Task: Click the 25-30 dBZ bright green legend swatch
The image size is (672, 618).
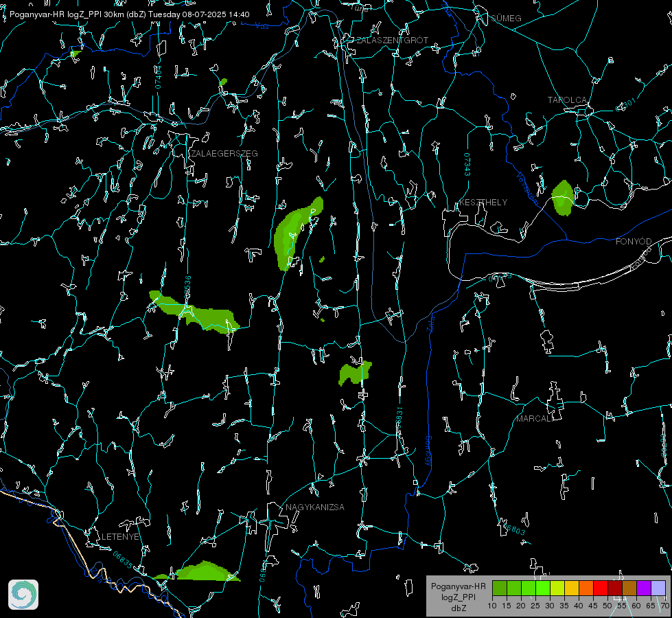Action: click(x=543, y=588)
